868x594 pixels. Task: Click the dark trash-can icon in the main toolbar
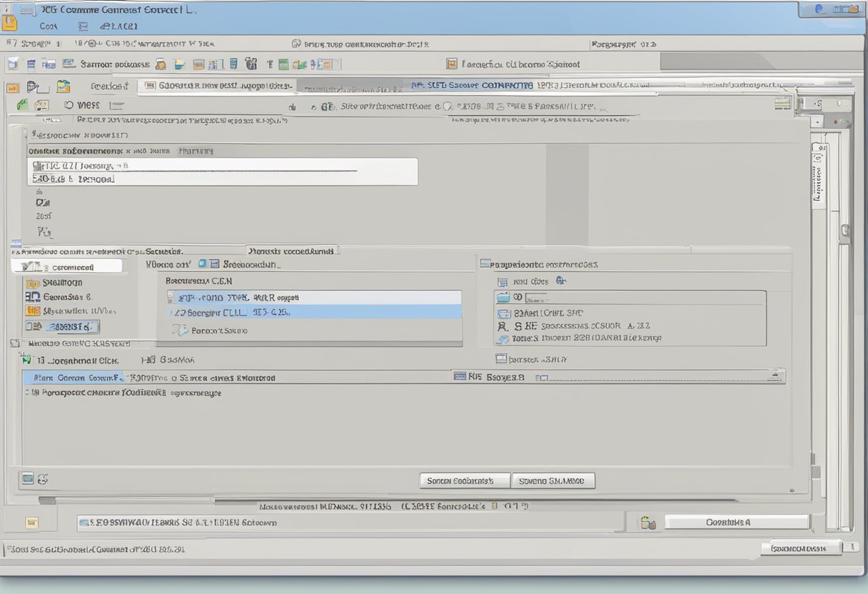[x=251, y=64]
